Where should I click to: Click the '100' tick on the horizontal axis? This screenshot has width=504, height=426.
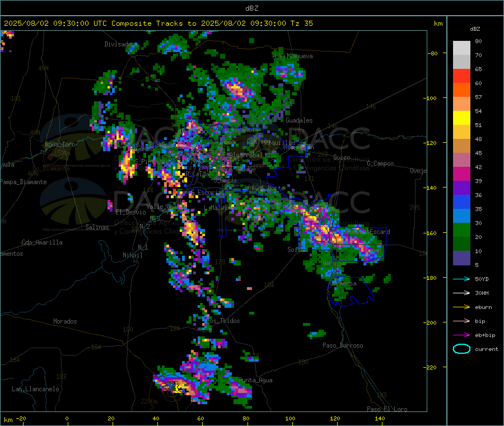pos(290,419)
